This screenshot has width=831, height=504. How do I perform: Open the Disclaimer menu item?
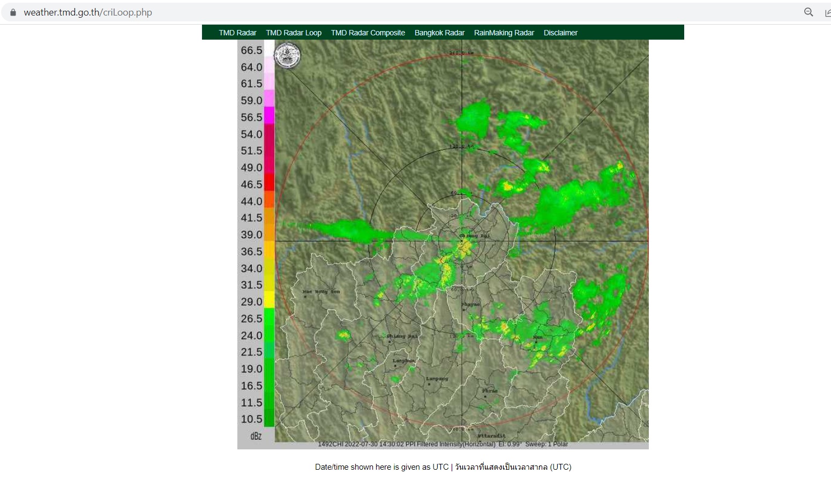click(x=560, y=33)
